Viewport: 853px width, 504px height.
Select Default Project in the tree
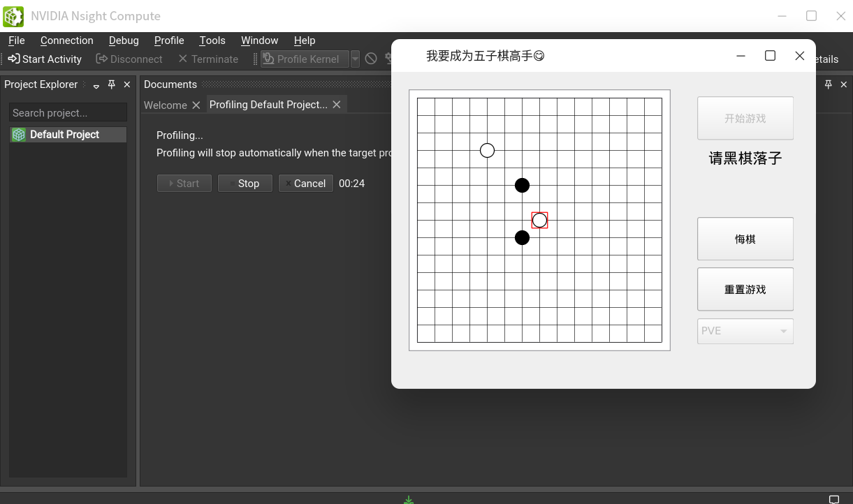click(x=64, y=134)
